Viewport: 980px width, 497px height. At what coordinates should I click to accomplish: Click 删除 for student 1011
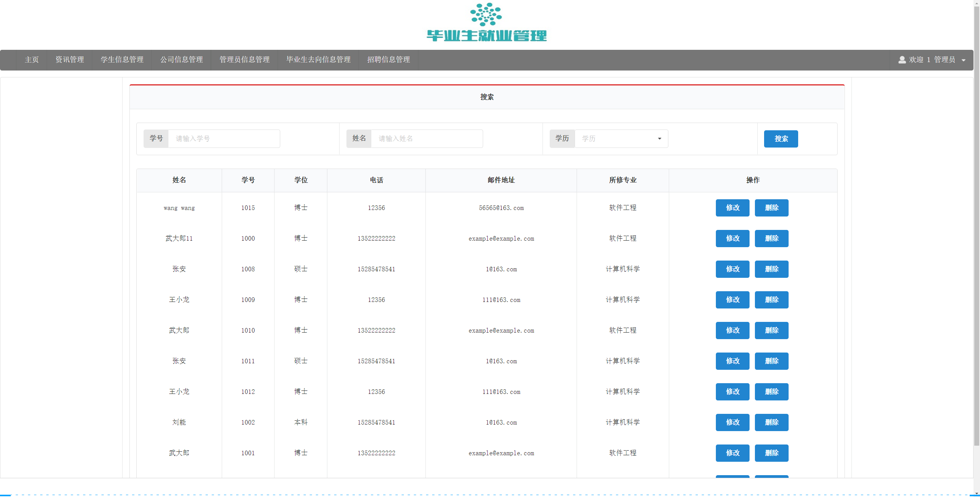pyautogui.click(x=772, y=361)
